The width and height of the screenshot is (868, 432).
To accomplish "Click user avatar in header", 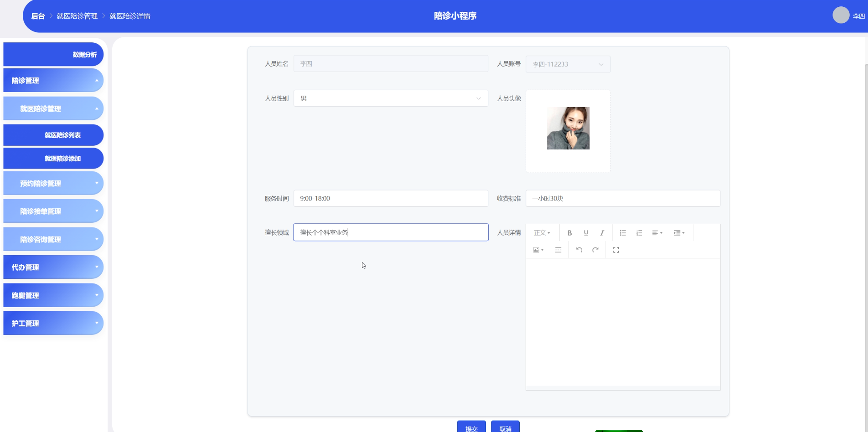I will click(x=841, y=15).
